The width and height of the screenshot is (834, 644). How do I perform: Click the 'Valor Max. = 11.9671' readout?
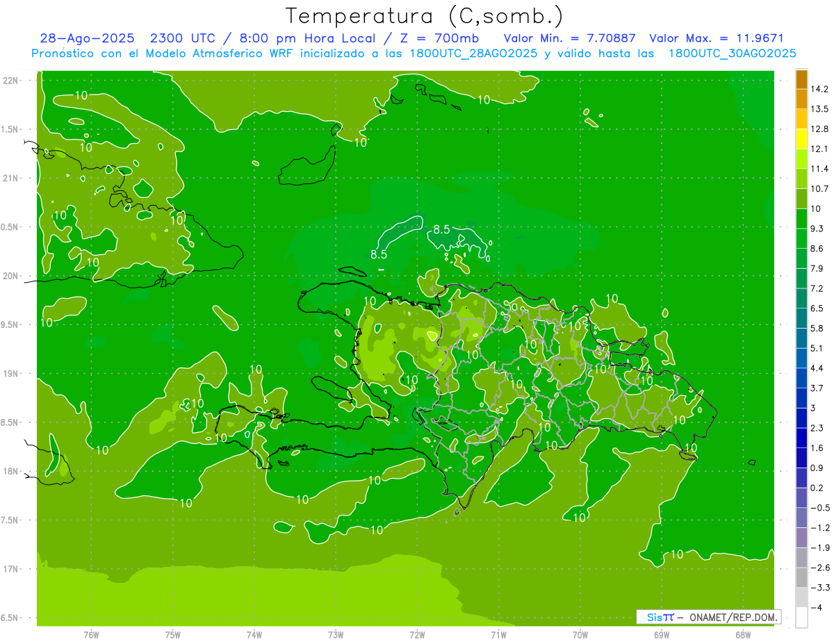point(716,38)
